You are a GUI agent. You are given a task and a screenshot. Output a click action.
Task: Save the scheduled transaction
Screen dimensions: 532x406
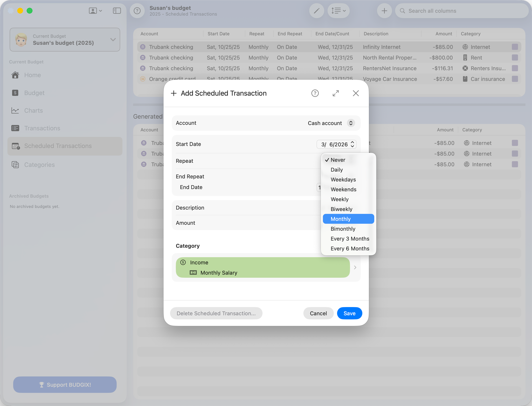coord(349,313)
